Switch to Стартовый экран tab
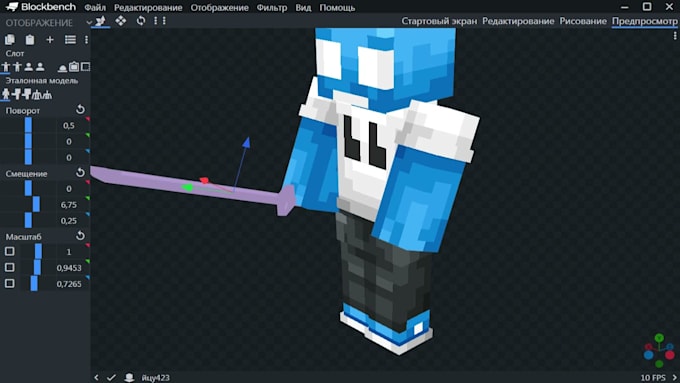Image resolution: width=680 pixels, height=383 pixels. tap(439, 21)
